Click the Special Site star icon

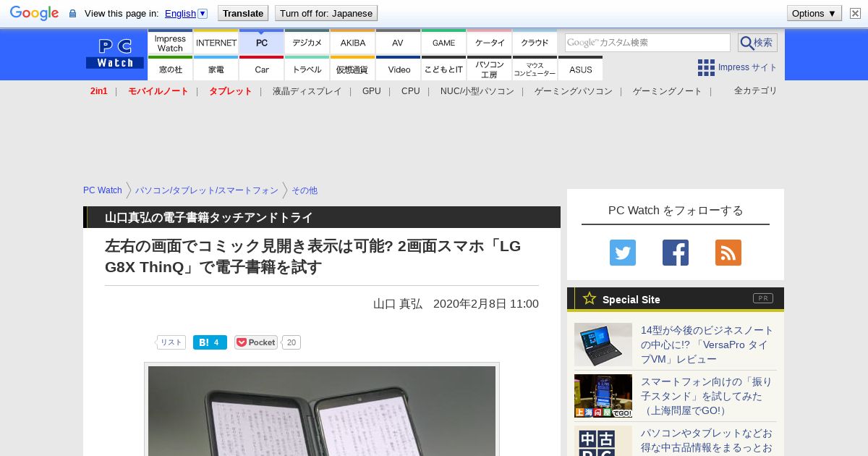(590, 298)
